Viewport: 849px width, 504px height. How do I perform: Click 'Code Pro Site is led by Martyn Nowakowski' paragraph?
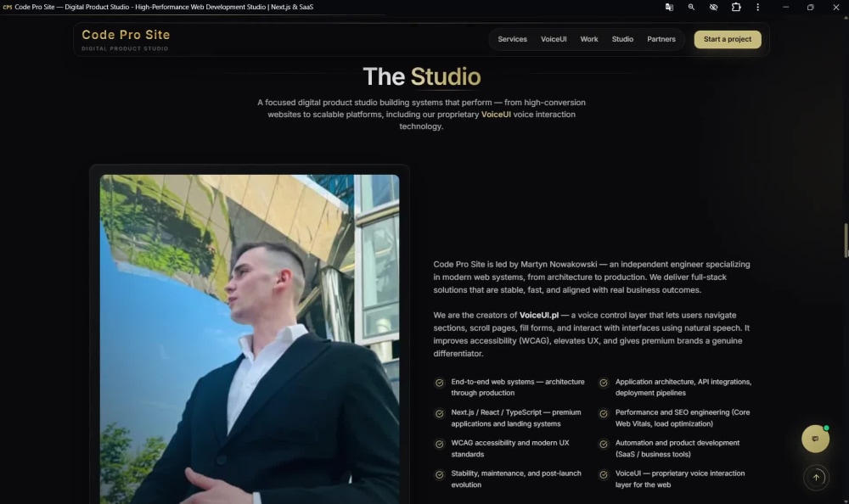pos(592,277)
